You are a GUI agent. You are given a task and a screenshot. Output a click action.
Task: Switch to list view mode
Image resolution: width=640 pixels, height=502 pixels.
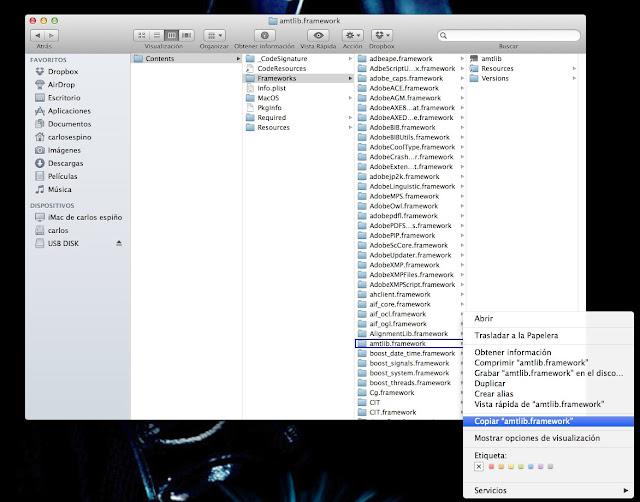click(x=156, y=36)
